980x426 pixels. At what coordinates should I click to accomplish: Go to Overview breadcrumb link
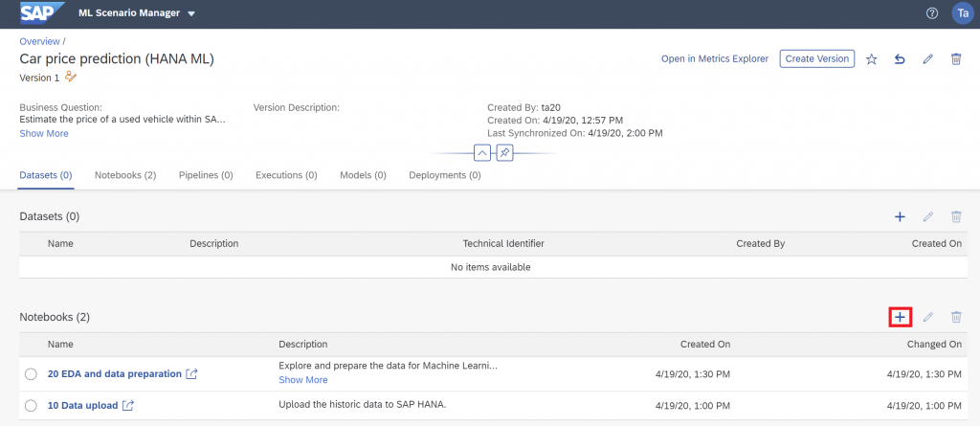pos(39,41)
